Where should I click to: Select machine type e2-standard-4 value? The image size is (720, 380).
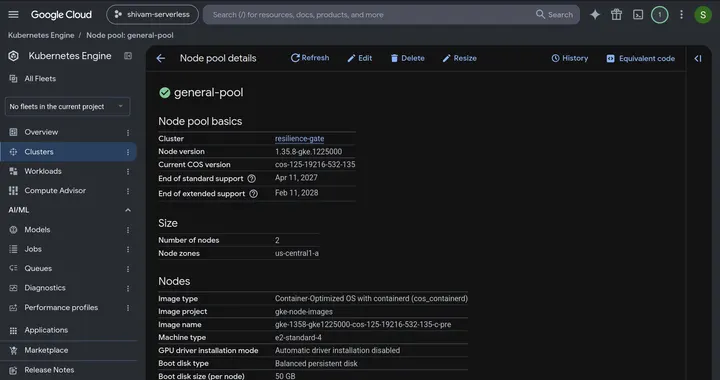[298, 337]
